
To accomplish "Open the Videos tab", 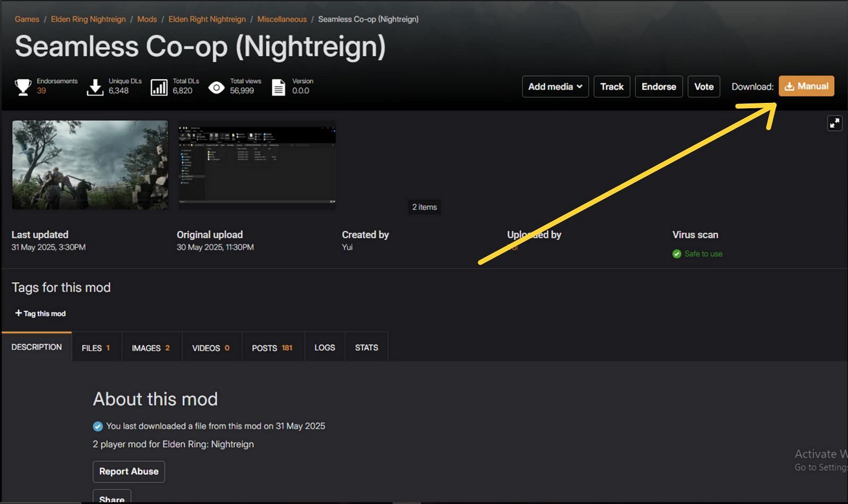I will (x=212, y=347).
